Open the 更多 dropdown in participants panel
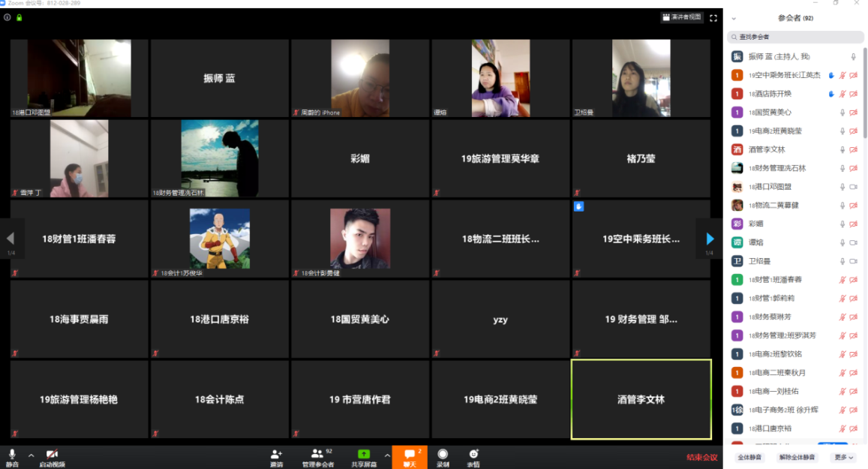 [844, 457]
